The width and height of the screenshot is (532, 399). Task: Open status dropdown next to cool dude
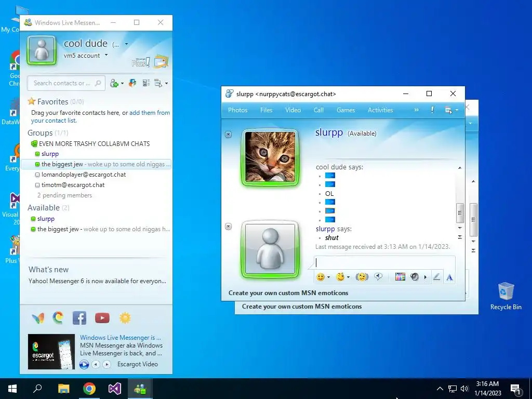126,44
